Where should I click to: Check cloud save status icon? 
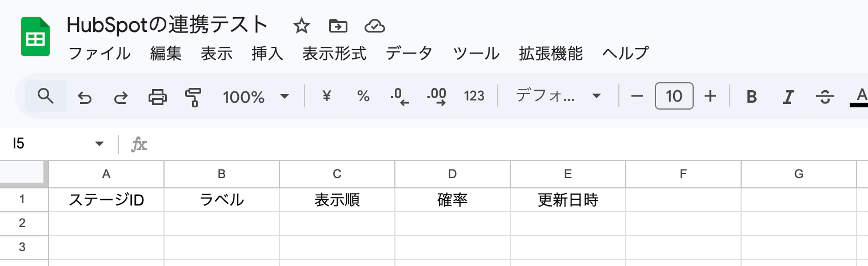coord(374,26)
